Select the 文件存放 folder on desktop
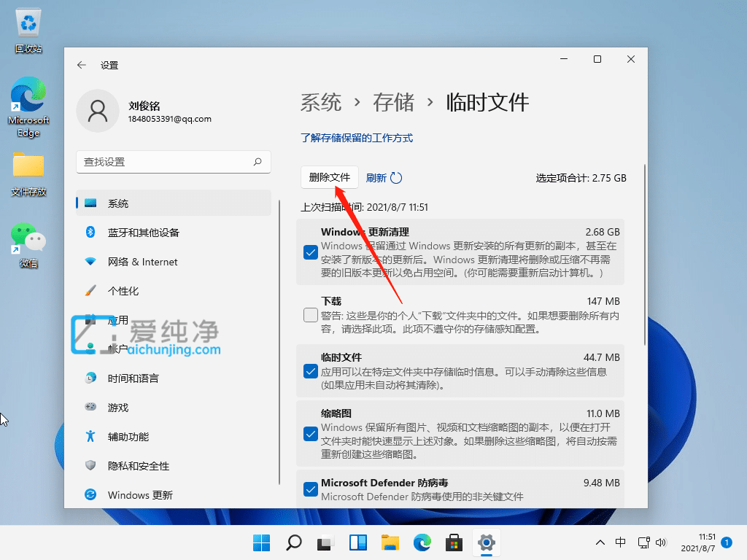Image resolution: width=747 pixels, height=560 pixels. click(28, 174)
